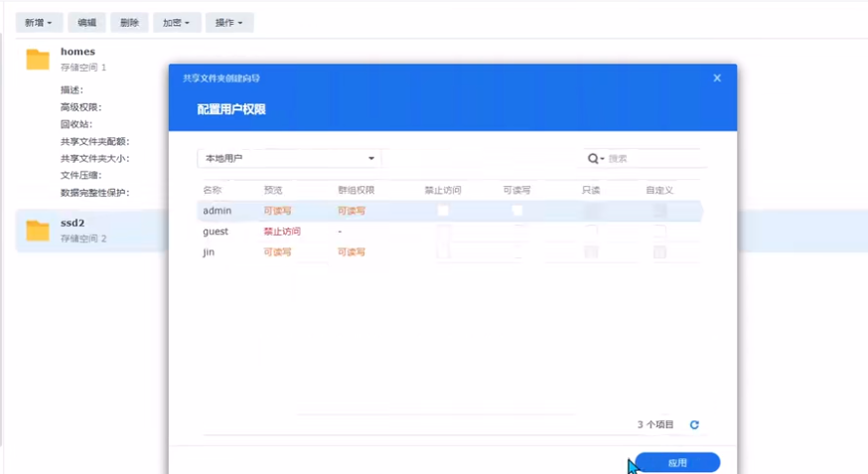
Task: Click the 自定义 column header
Action: (x=659, y=190)
